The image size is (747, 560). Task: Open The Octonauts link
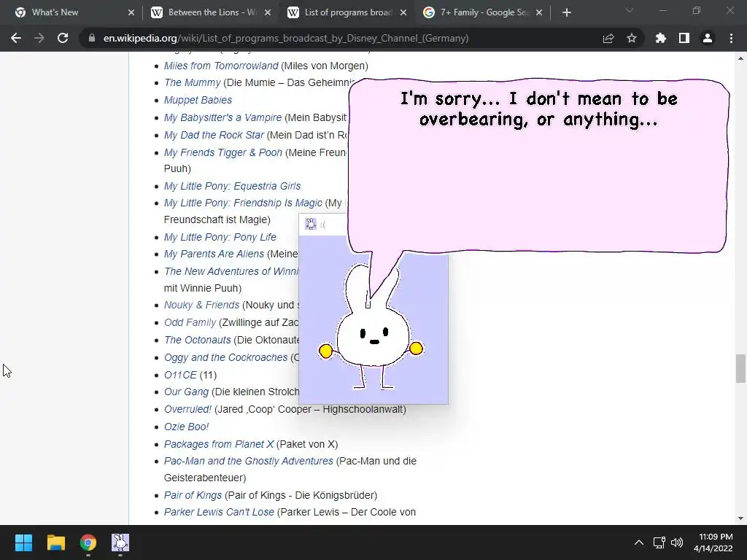[197, 340]
